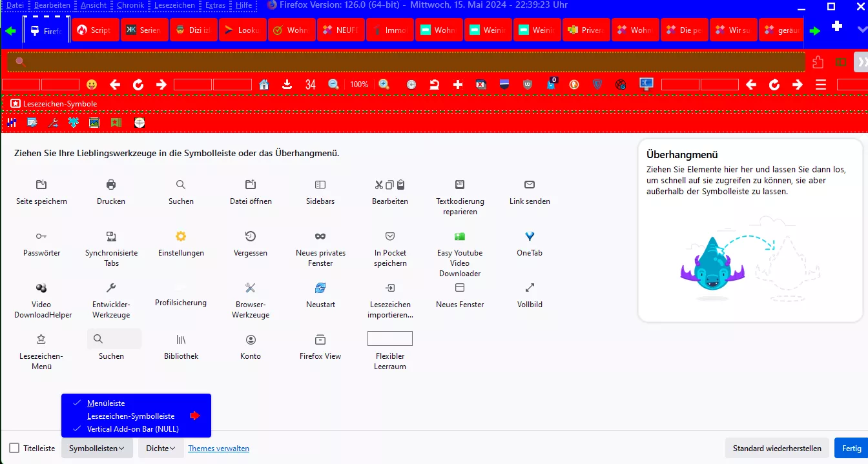The image size is (868, 464).
Task: Click the Neues privates Fenster icon
Action: coord(320,236)
